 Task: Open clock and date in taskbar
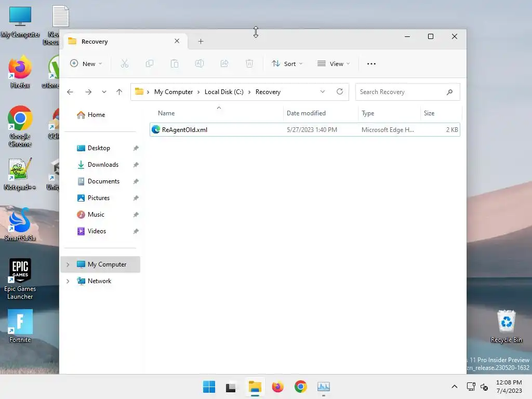pos(509,387)
